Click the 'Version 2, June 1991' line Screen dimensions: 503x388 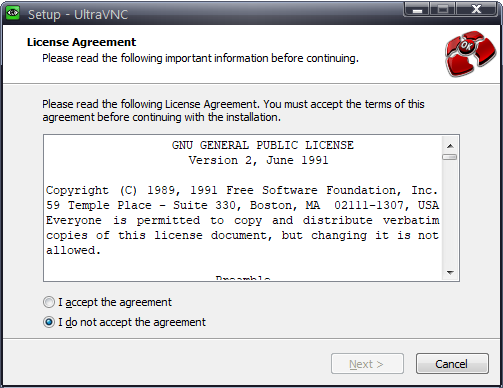click(258, 160)
